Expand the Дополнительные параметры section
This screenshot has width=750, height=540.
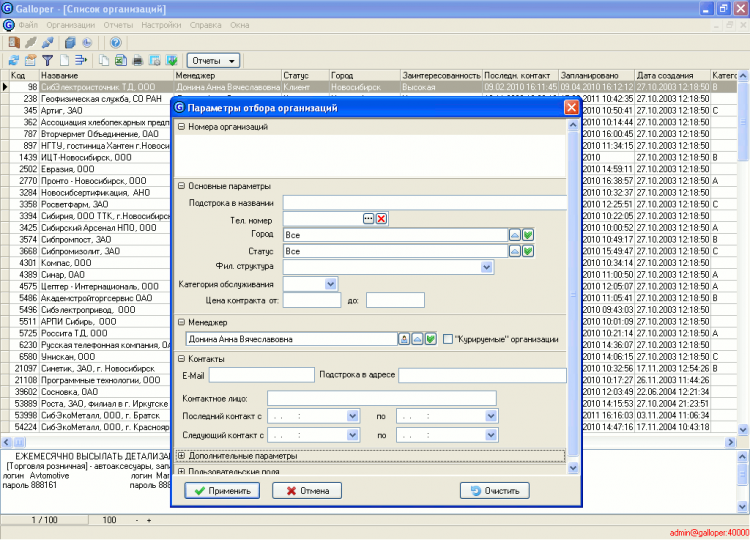(x=181, y=456)
